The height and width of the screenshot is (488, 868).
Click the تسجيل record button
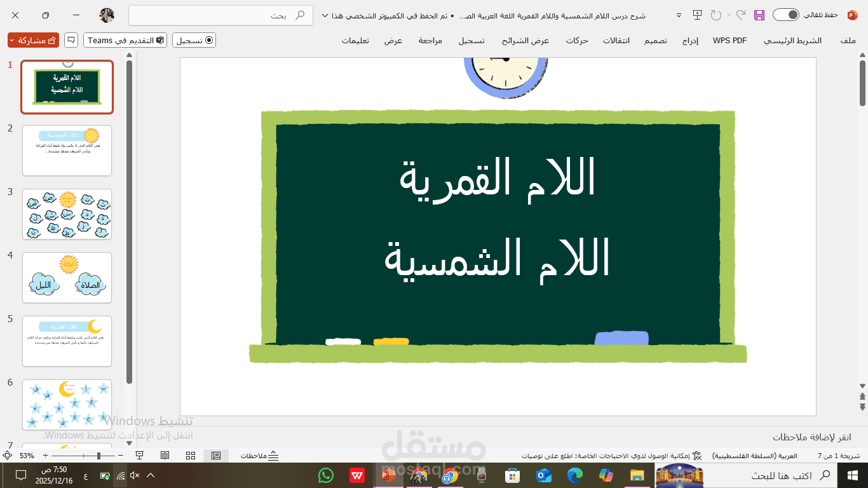coord(194,40)
